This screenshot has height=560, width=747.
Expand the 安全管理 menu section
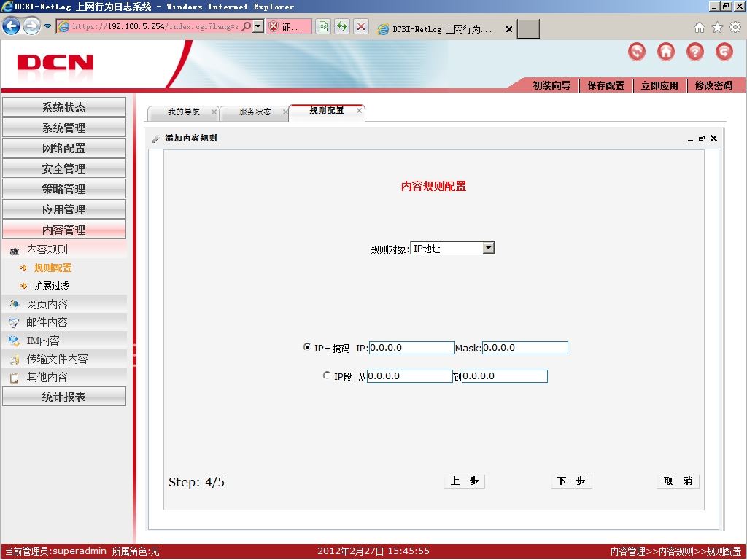[64, 168]
